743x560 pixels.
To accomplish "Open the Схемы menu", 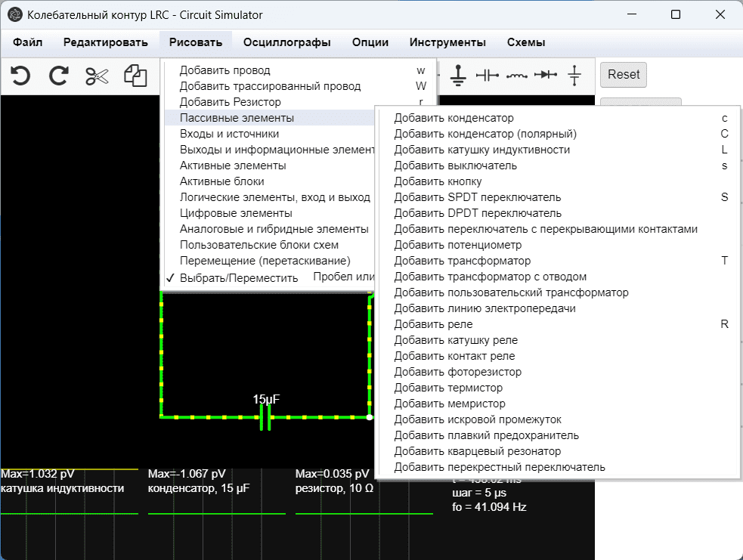I will click(526, 42).
